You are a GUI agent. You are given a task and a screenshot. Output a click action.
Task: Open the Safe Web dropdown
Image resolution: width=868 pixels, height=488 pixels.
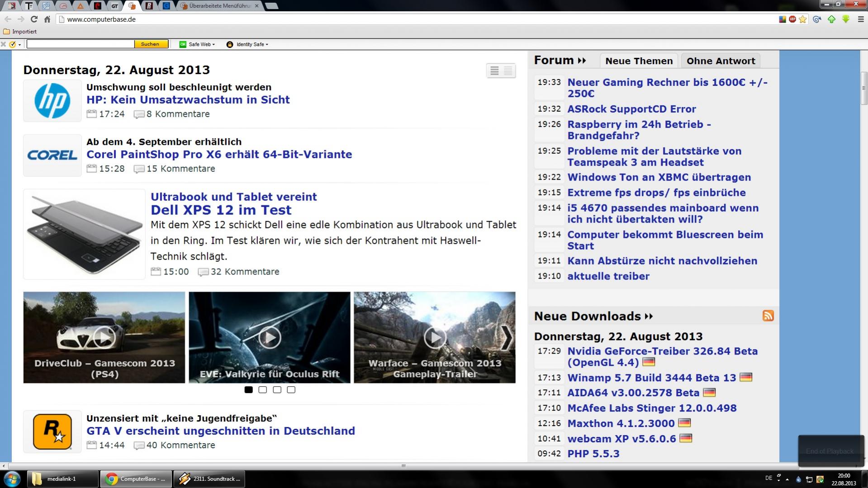(x=197, y=44)
